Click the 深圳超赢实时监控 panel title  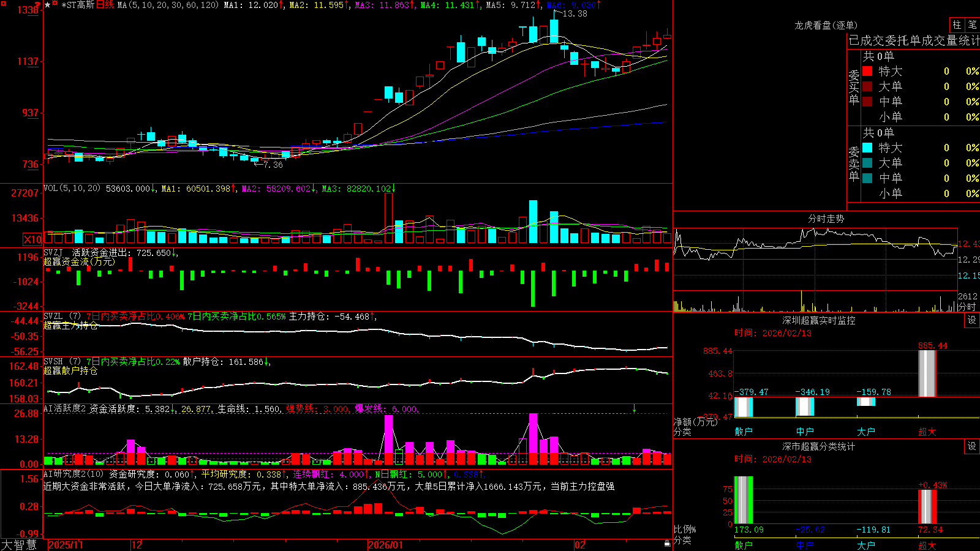[x=819, y=320]
